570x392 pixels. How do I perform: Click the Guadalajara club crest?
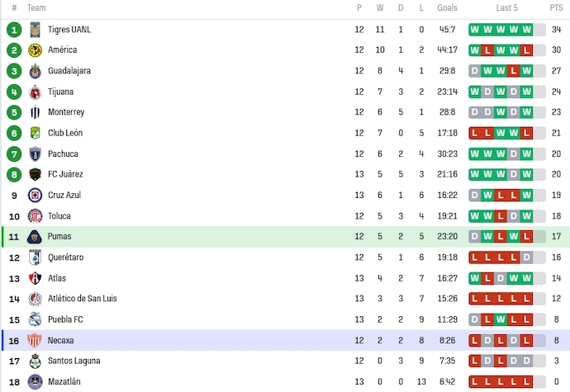click(36, 71)
